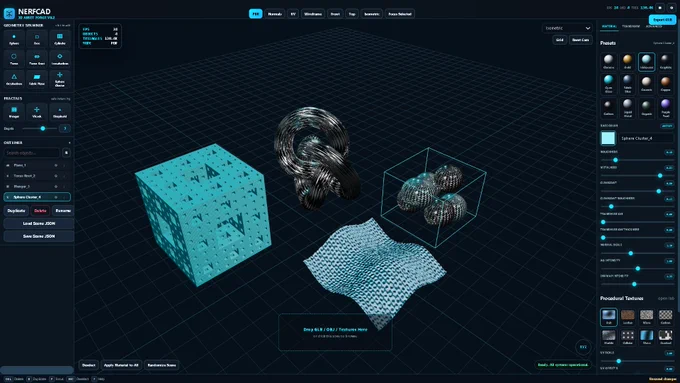
Task: Toggle visibility of Torus Knot_2 object
Action: click(x=56, y=176)
